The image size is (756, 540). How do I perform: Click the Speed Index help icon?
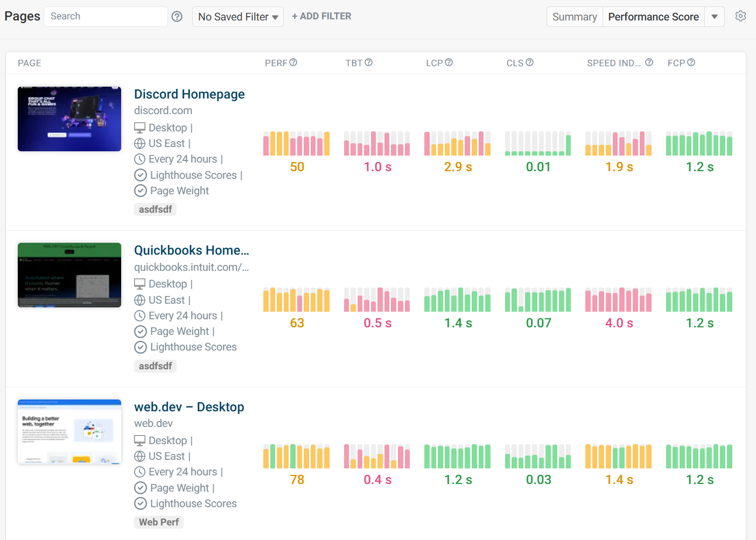tap(649, 62)
